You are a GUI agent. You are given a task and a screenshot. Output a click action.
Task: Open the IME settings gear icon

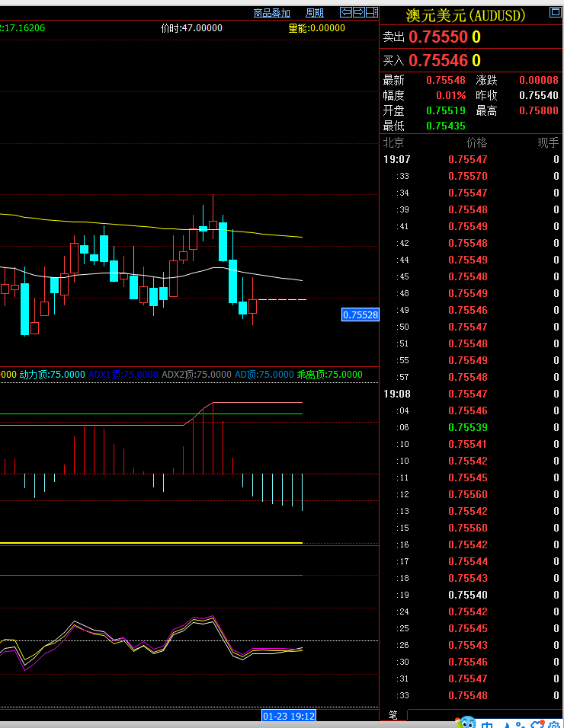pos(553,724)
